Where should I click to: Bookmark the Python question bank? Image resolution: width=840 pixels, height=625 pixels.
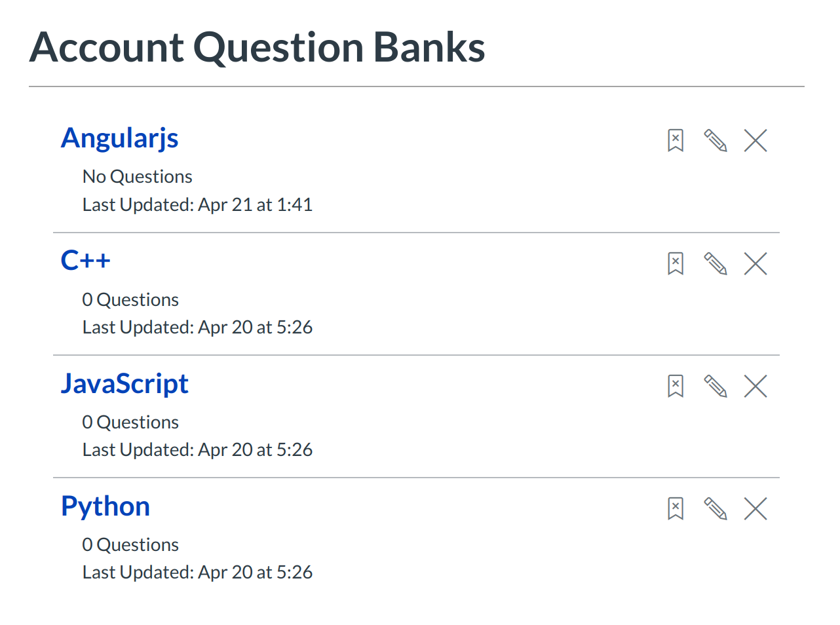coord(676,508)
